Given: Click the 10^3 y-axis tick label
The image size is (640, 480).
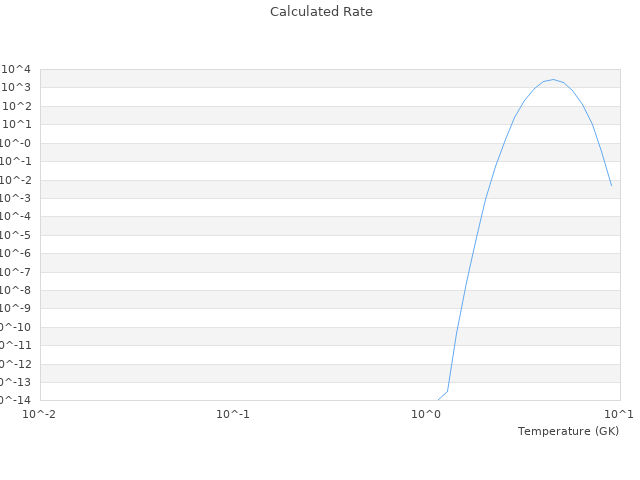Looking at the screenshot, I should tap(17, 88).
